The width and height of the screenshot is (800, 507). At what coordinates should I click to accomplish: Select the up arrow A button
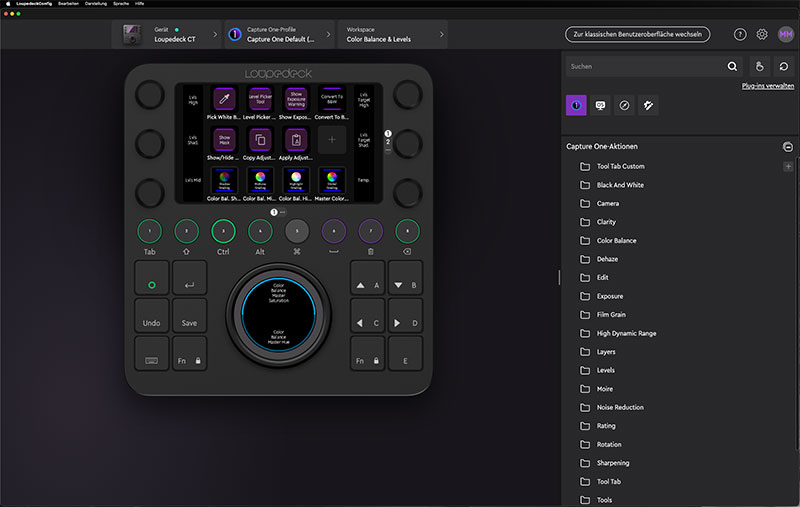tap(367, 278)
